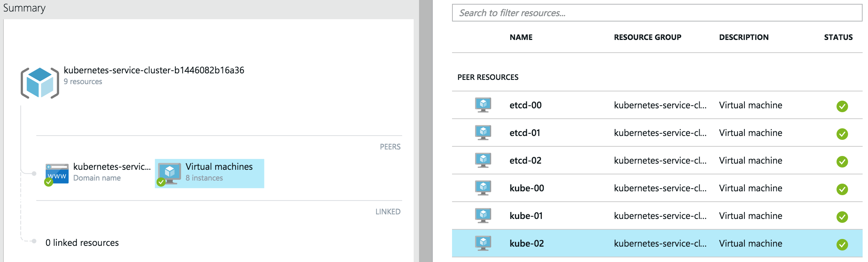868x262 pixels.
Task: Open the 0 linked resources link
Action: tap(82, 242)
